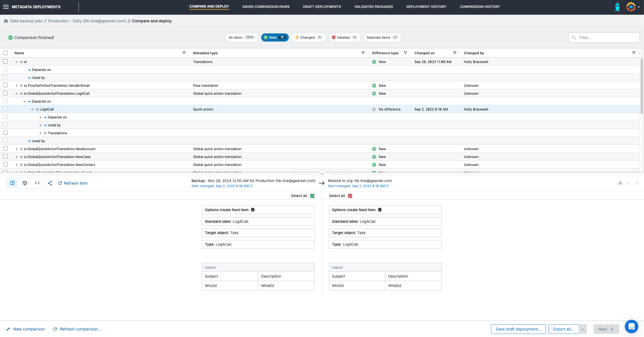This screenshot has height=337, width=644.
Task: Open the chat support bubble
Action: (631, 327)
